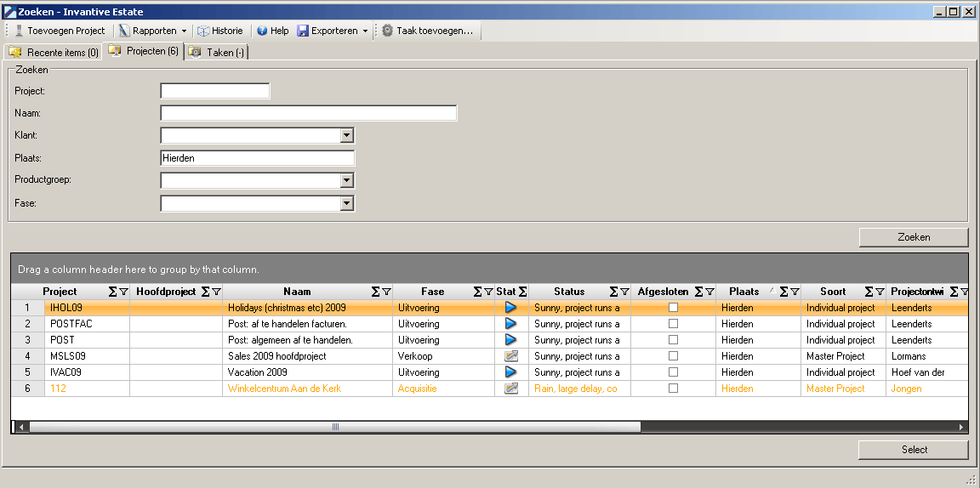Image resolution: width=980 pixels, height=488 pixels.
Task: Check Afgesloten box for IVAC09
Action: coord(673,372)
